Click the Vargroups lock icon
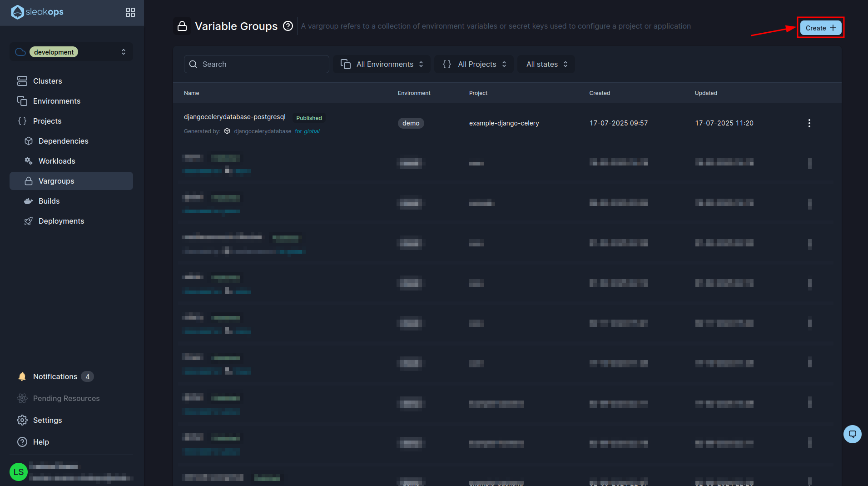This screenshot has height=486, width=868. 29,181
